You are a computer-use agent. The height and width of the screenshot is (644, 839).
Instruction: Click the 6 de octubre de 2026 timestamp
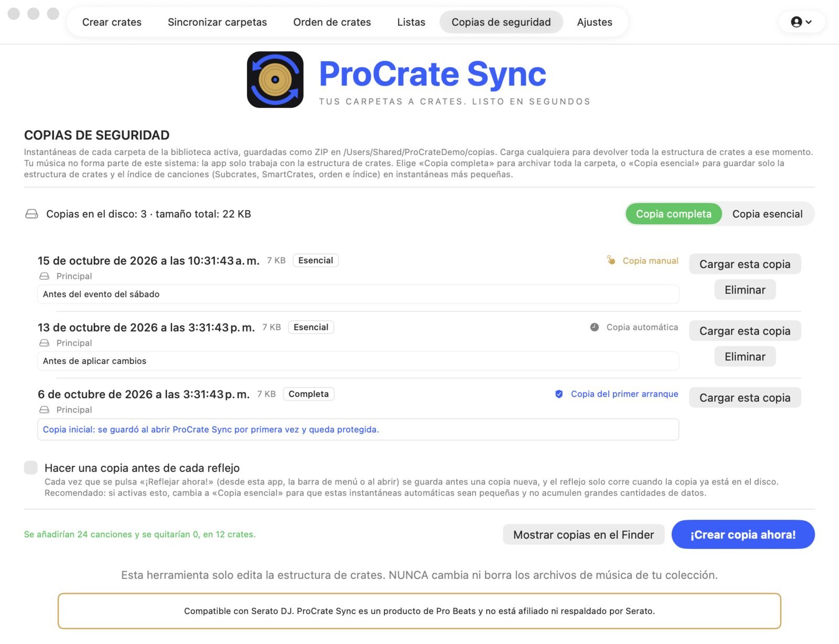pyautogui.click(x=144, y=394)
